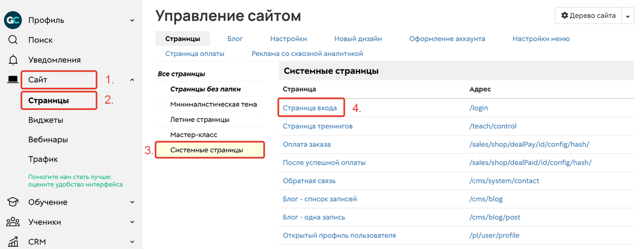This screenshot has height=249, width=644.
Task: Expand the Ученики chevron
Action: click(132, 222)
